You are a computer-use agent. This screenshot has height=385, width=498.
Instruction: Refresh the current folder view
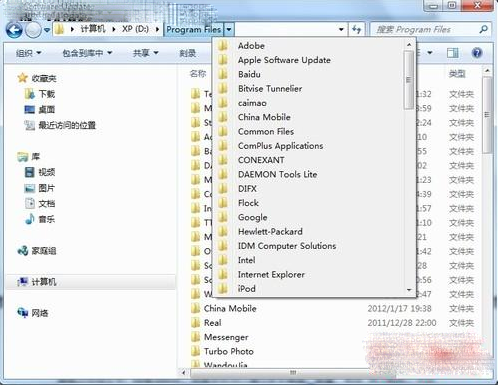click(x=356, y=29)
